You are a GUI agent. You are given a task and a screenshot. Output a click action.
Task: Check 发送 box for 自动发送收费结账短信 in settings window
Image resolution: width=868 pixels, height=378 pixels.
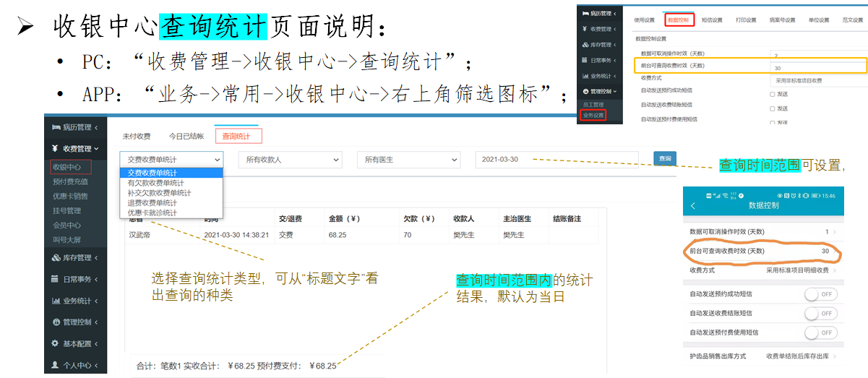click(x=773, y=108)
